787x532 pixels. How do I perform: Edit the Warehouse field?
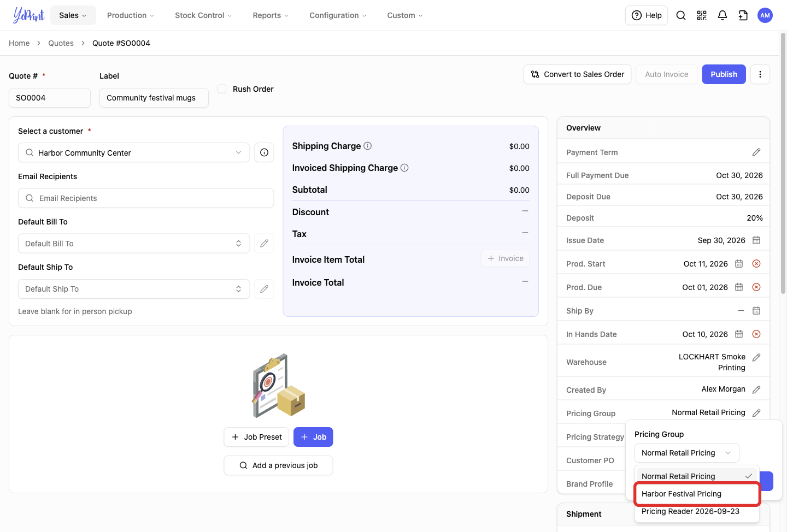pyautogui.click(x=756, y=357)
